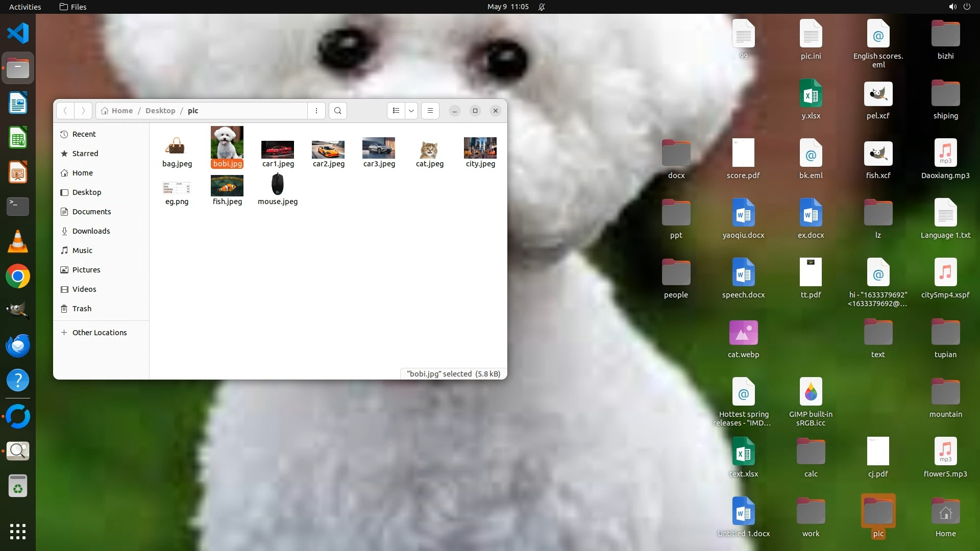Open GIMP from the dock
This screenshot has width=980, height=551.
coord(18,310)
